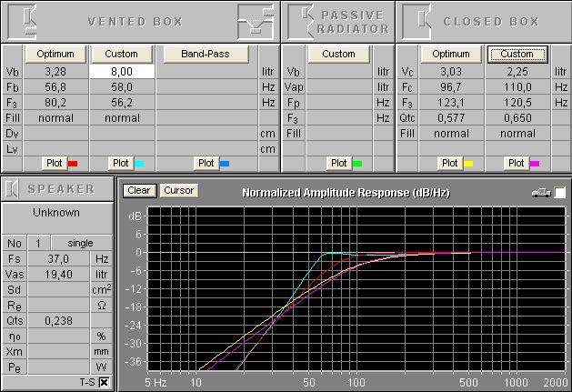Viewport: 572px width, 392px height.
Task: Plot the vented Custom response curve
Action: 121,163
